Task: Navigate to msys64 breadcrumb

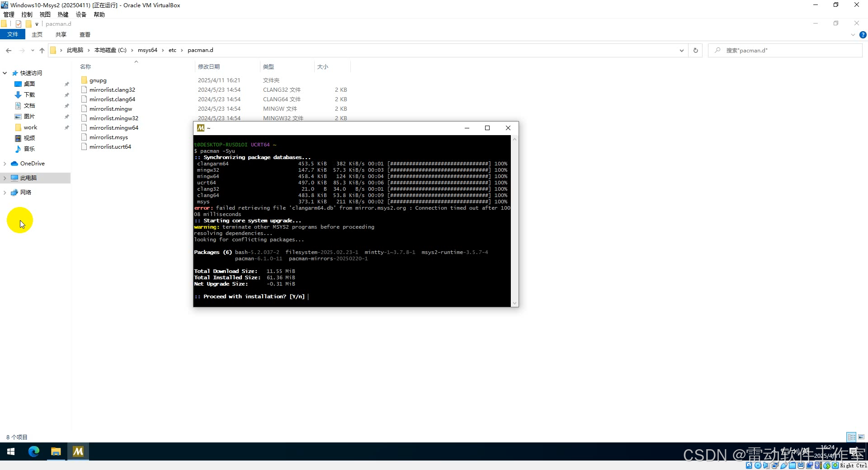Action: click(x=147, y=50)
